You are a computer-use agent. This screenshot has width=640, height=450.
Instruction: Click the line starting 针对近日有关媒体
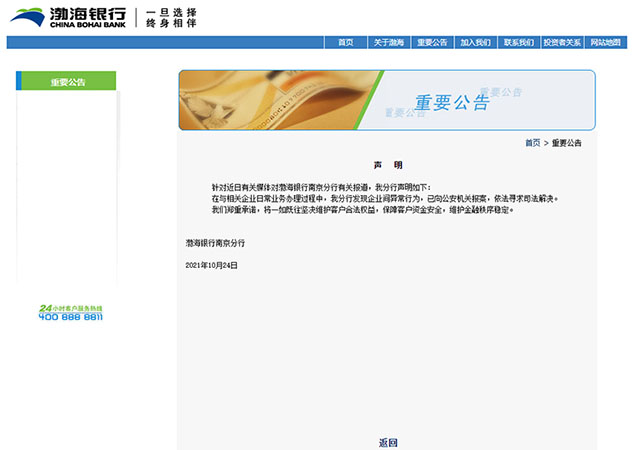point(321,187)
